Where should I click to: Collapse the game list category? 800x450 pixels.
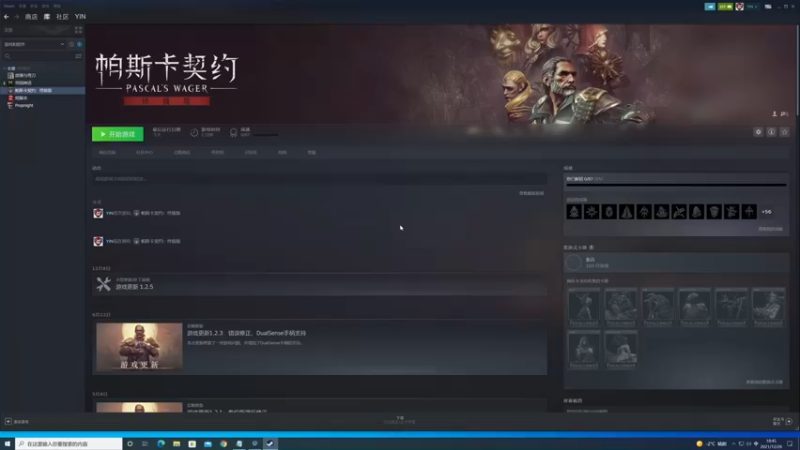(5, 68)
